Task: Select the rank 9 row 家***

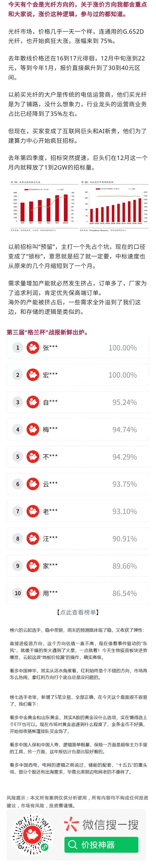Action: 78,566
